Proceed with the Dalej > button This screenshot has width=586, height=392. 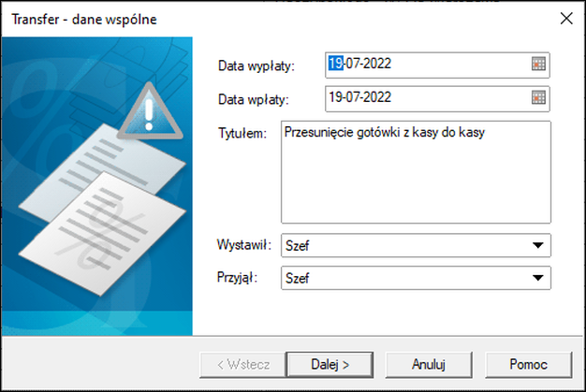tap(330, 364)
